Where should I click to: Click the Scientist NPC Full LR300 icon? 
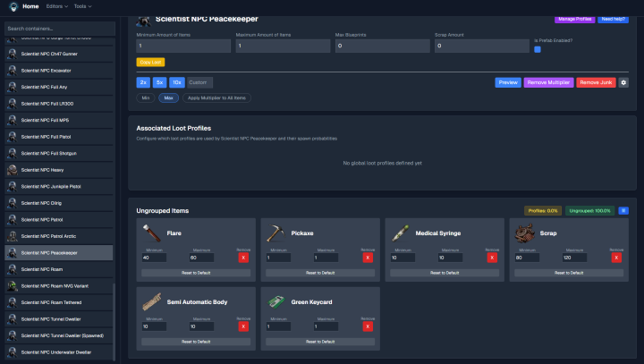[x=13, y=104]
